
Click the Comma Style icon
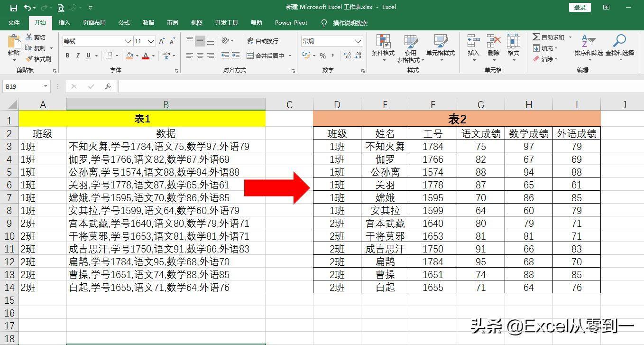click(x=334, y=56)
